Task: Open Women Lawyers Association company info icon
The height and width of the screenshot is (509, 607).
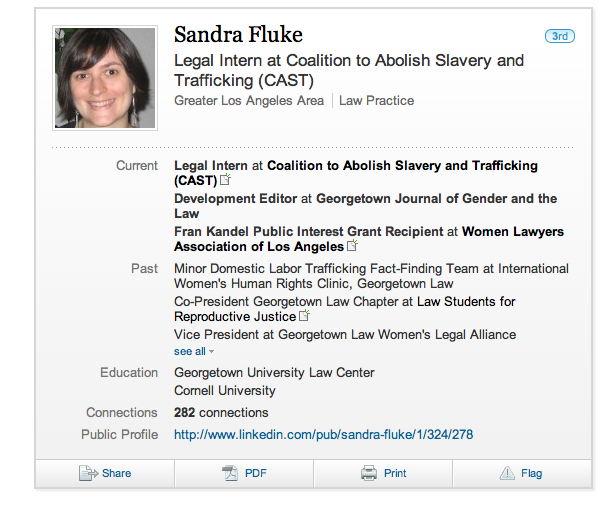Action: click(x=352, y=246)
